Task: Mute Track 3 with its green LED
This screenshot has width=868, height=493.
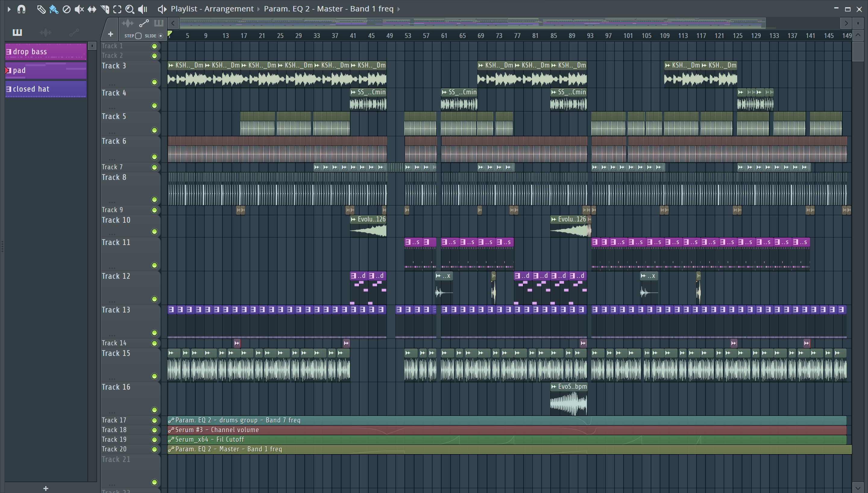Action: pos(154,82)
